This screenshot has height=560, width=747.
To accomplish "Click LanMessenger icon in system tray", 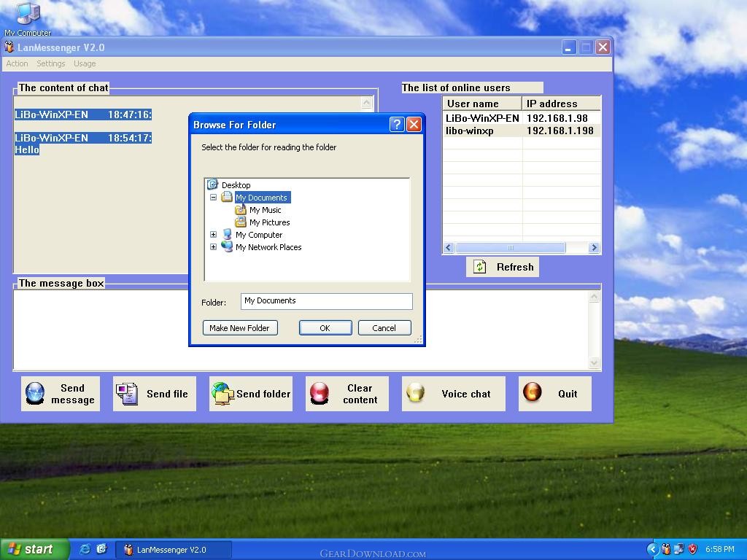I will (666, 549).
